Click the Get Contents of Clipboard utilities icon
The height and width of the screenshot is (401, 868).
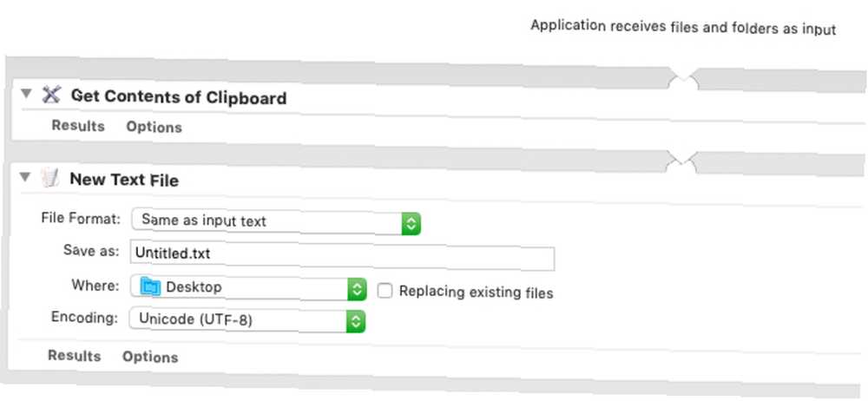(51, 95)
